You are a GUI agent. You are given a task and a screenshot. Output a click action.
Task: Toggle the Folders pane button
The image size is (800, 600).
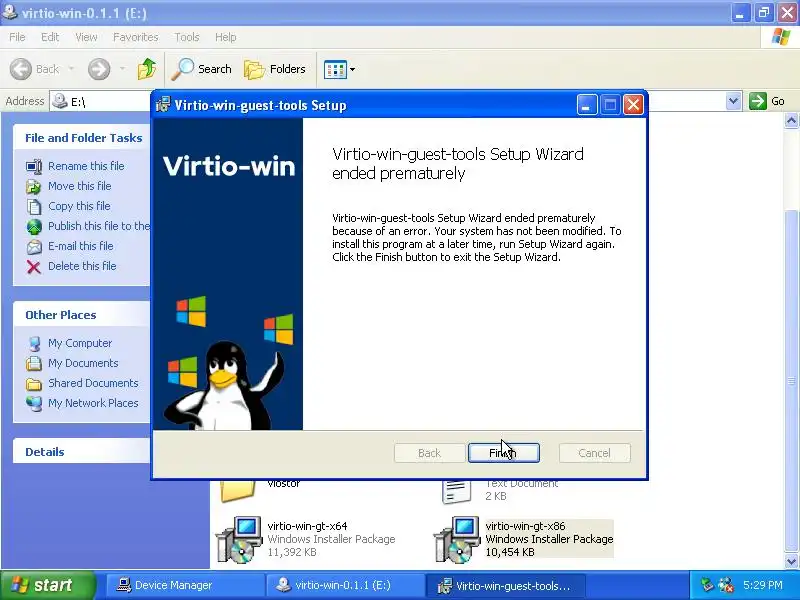pos(275,69)
